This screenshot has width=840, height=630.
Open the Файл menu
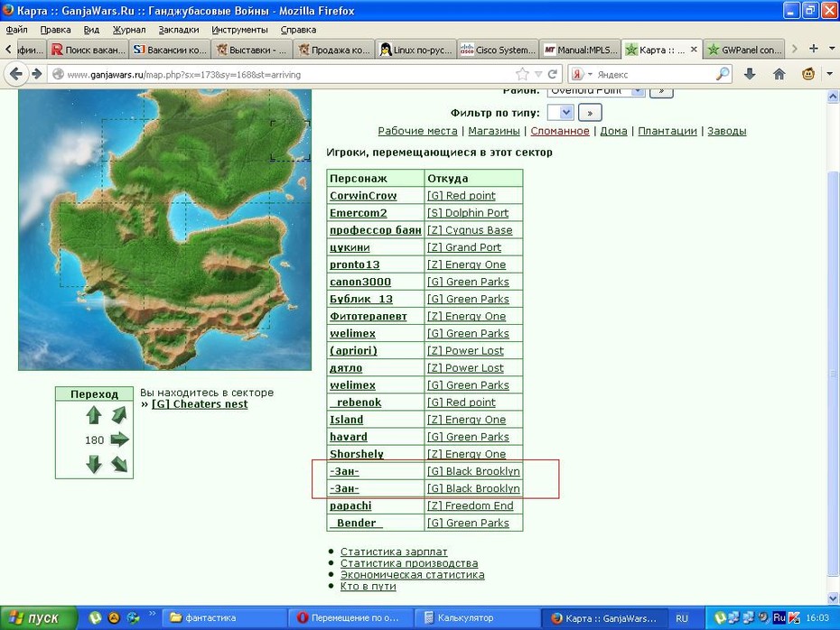16,30
